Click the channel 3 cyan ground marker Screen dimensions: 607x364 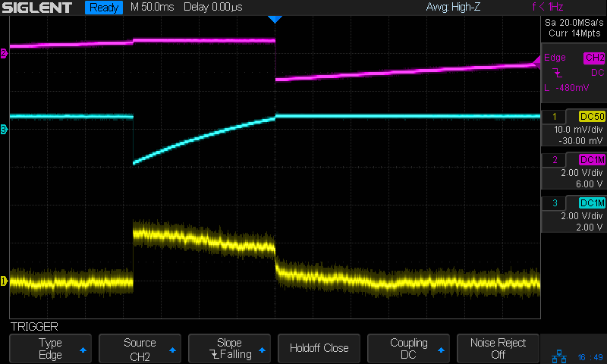pos(4,130)
